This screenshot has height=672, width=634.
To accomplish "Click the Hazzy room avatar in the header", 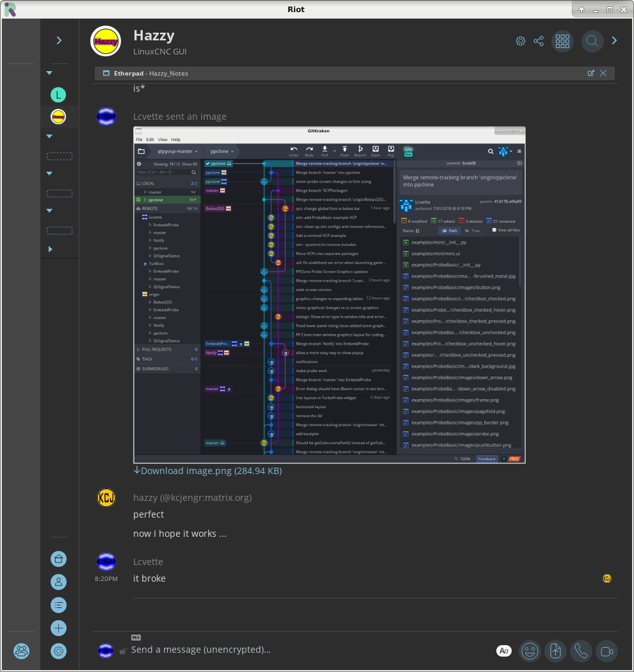I will (106, 41).
